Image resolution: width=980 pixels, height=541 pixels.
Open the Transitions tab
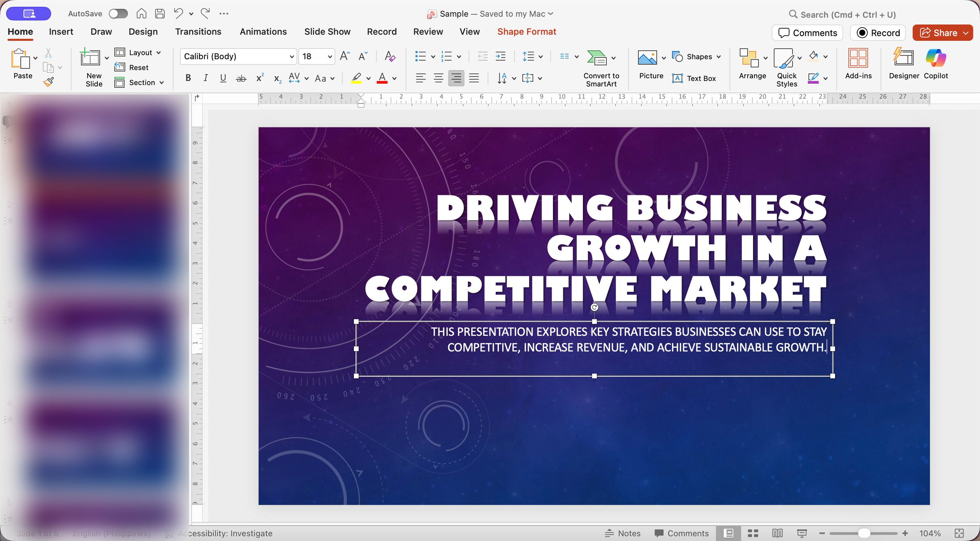[x=198, y=32]
